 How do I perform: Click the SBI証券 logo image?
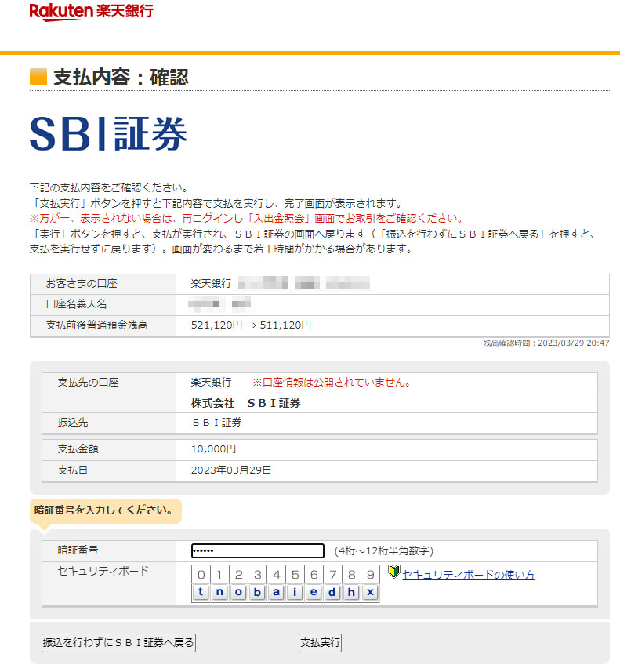coord(108,134)
